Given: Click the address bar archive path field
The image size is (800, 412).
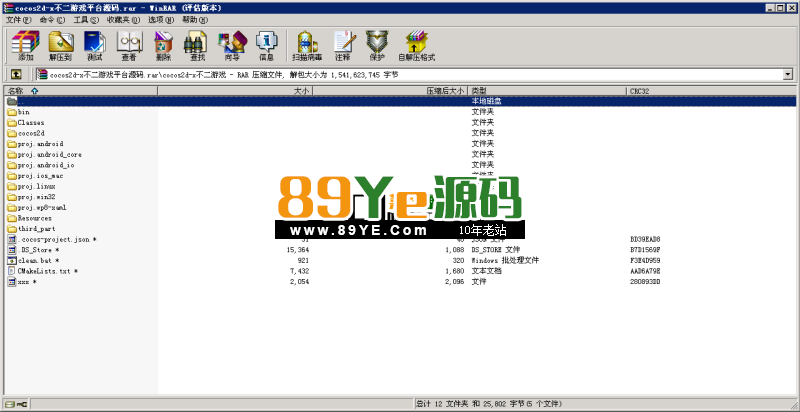Looking at the screenshot, I should (x=409, y=75).
